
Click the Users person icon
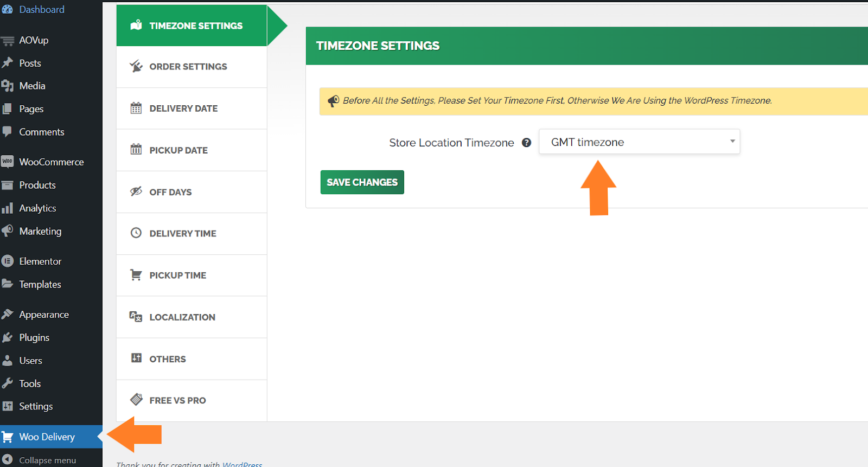click(7, 360)
